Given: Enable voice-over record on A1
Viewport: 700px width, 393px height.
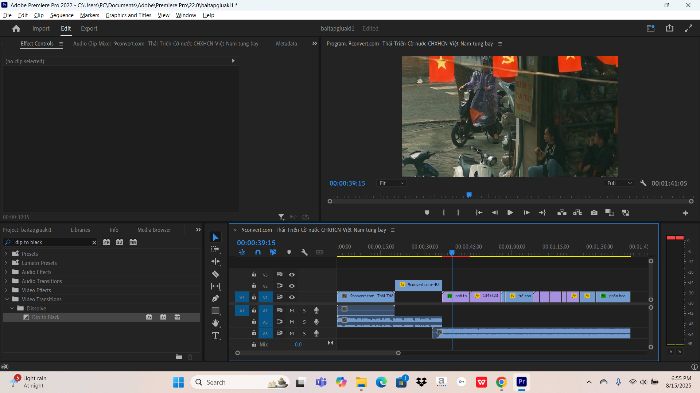Looking at the screenshot, I should click(x=316, y=310).
